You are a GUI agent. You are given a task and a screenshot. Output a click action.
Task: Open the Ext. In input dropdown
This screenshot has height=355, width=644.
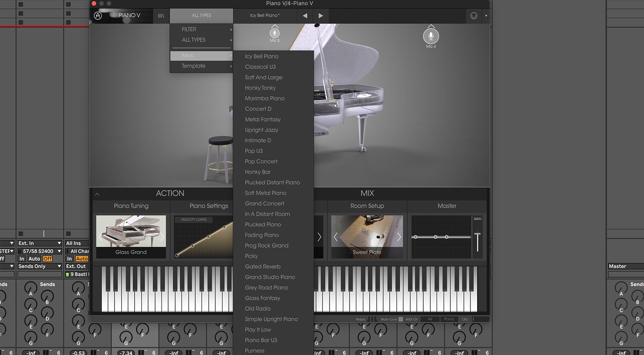coord(40,243)
